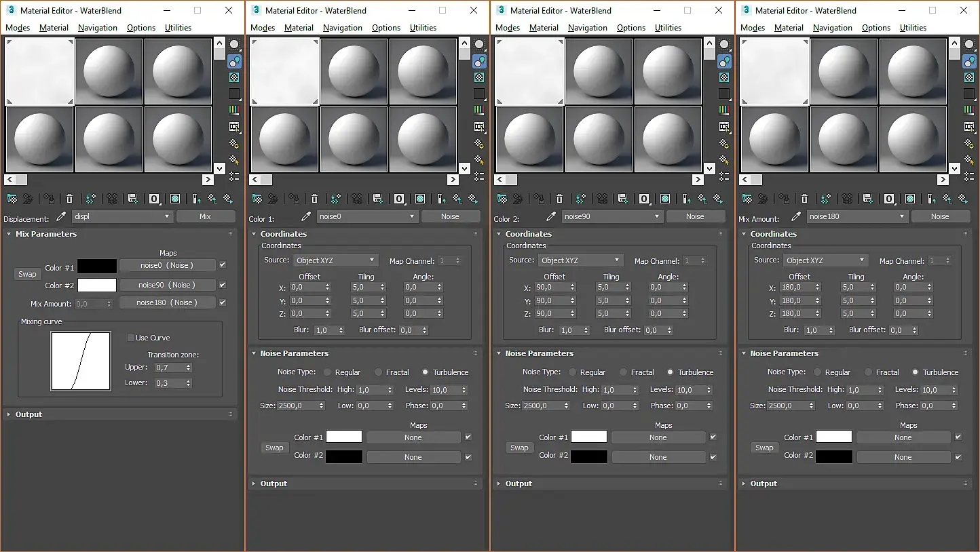Click the trash Reset Map icon in noise0 window
The width and height of the screenshot is (980, 552).
(314, 199)
